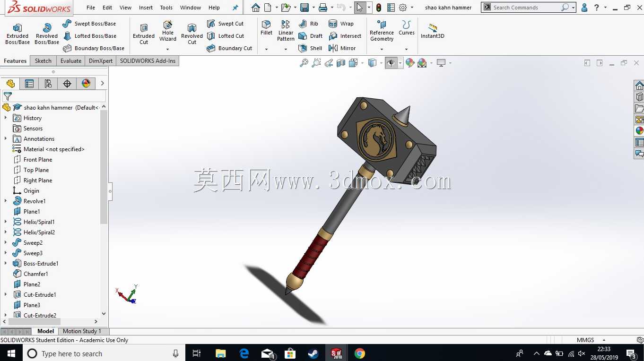Open the Hole Wizard
The height and width of the screenshot is (361, 644).
point(168,31)
